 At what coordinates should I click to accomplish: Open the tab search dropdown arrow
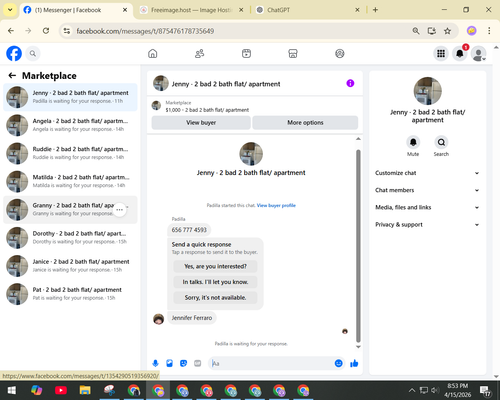pos(10,10)
